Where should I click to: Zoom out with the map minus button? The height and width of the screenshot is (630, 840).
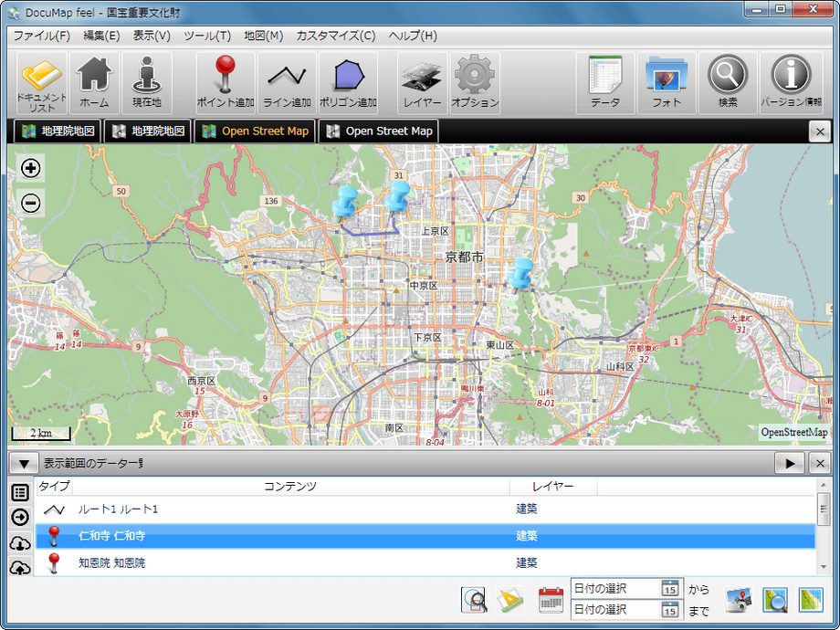(x=30, y=203)
